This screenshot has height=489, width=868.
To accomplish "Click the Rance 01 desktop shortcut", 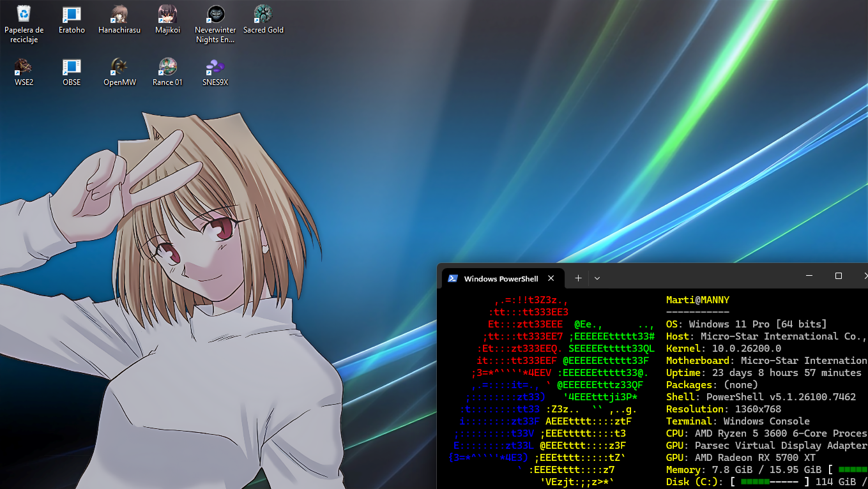I will (167, 72).
